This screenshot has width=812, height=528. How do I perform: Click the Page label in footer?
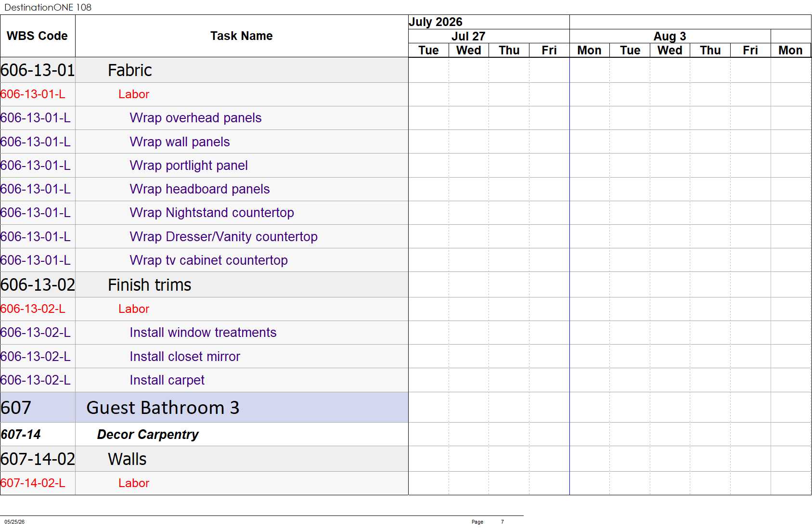coord(477,522)
